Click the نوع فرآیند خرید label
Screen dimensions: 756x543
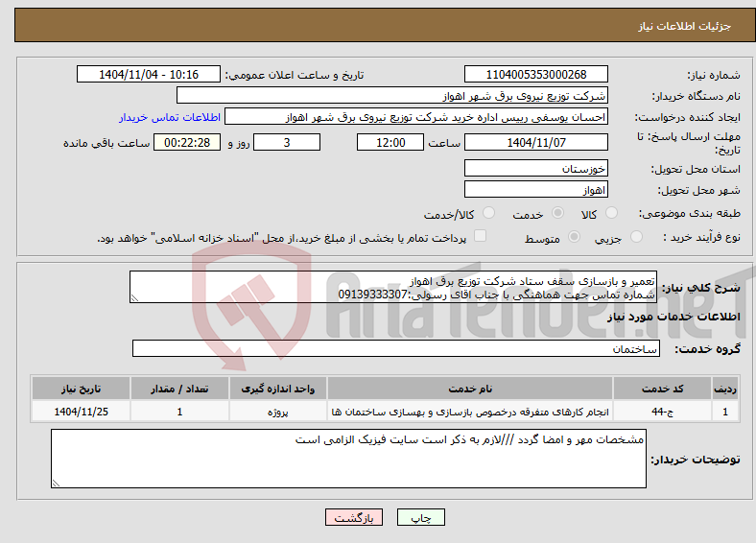pos(701,237)
